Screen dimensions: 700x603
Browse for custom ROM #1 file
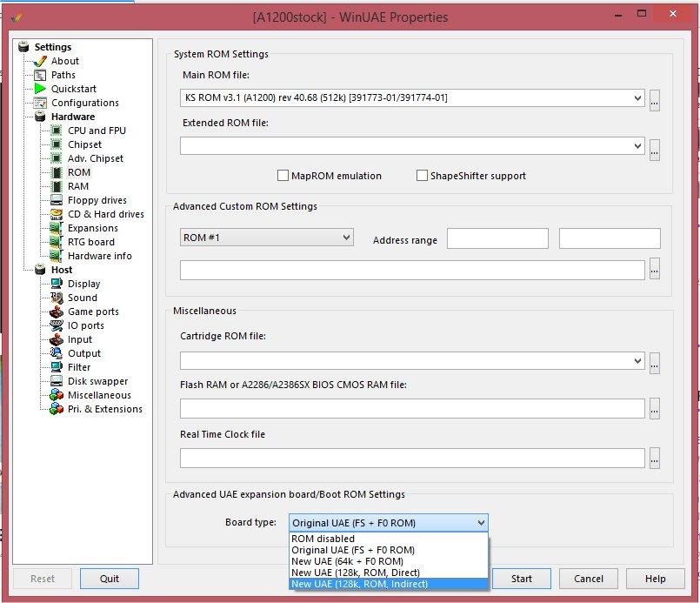(x=655, y=269)
